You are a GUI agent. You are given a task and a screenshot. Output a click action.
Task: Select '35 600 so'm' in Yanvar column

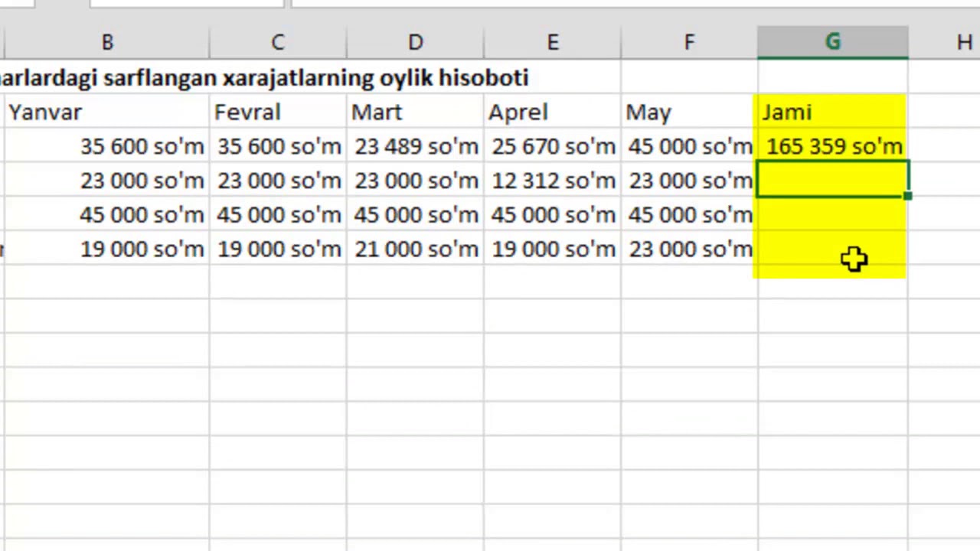[106, 146]
